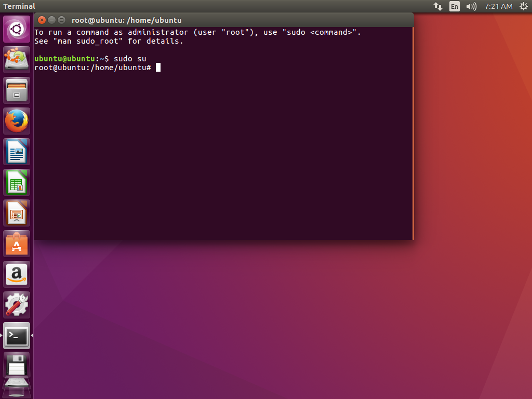Open the Amazon launcher icon
The image size is (532, 399).
point(17,274)
